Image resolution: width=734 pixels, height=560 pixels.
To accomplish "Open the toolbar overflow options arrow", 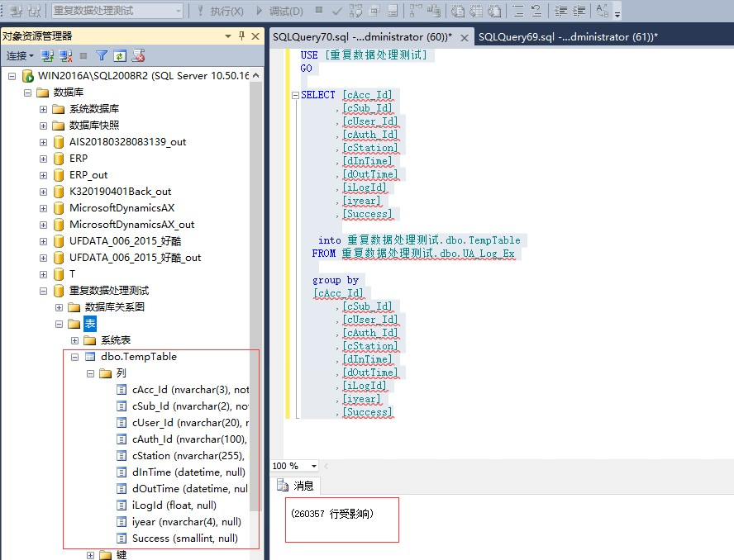I will coord(617,13).
